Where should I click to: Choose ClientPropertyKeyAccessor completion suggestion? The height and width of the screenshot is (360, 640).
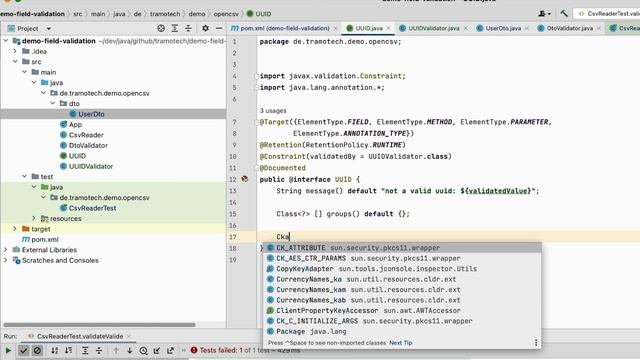pos(402,311)
